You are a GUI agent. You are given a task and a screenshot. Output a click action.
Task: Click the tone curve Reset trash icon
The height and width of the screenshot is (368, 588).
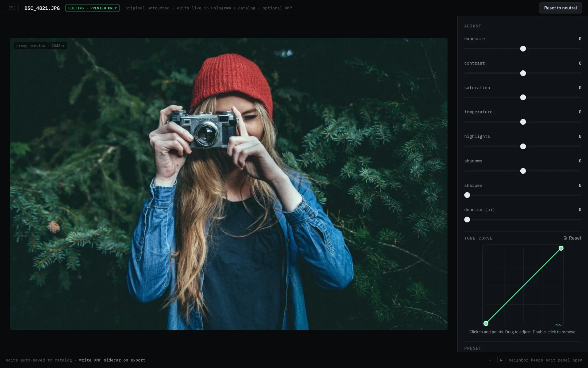click(565, 238)
